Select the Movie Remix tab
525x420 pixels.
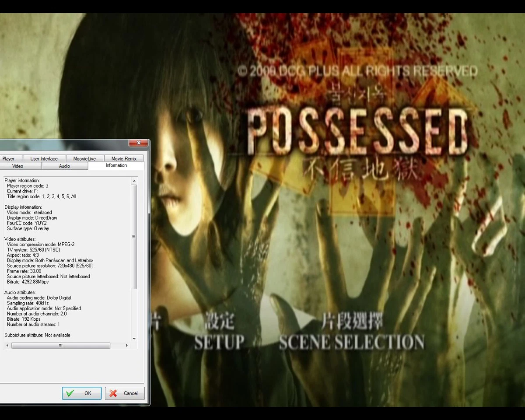[x=124, y=158]
